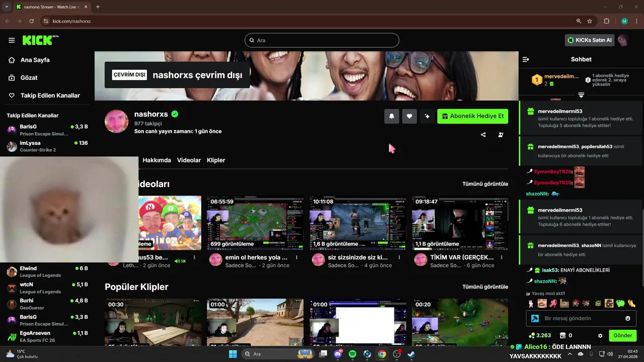Switch to Klipler tab
This screenshot has width=644, height=362.
[x=216, y=160]
